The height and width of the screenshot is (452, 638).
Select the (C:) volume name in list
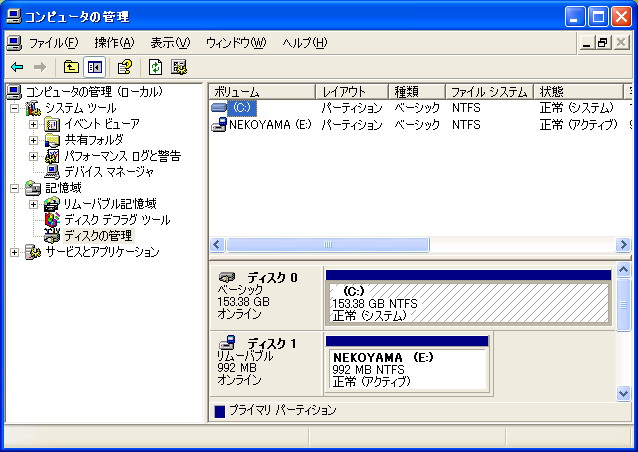pos(242,108)
